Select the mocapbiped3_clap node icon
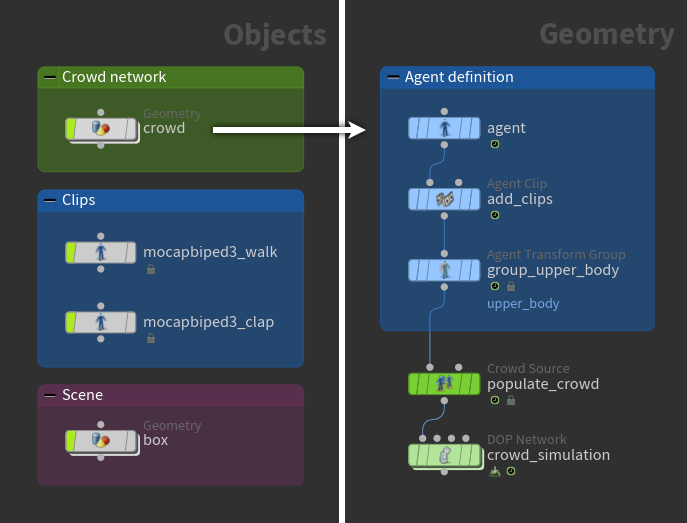This screenshot has width=687, height=523. [x=100, y=322]
